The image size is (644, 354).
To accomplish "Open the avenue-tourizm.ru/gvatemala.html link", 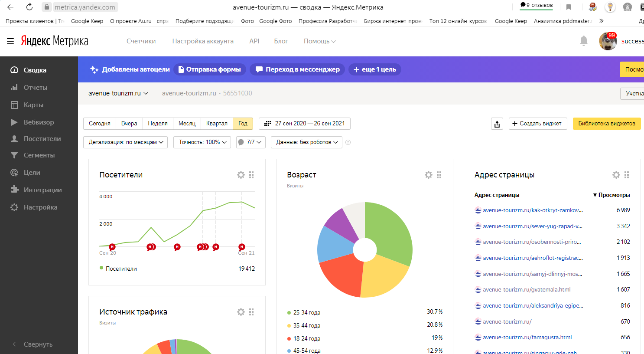I will point(527,290).
